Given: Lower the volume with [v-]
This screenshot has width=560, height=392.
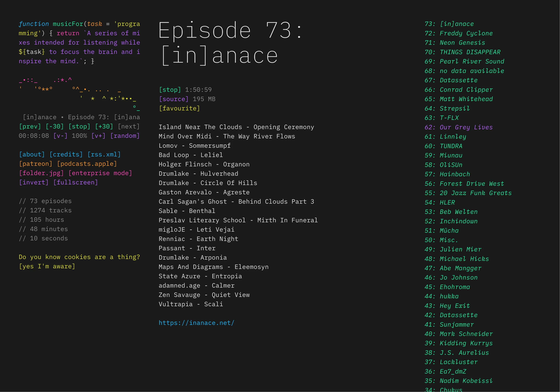Looking at the screenshot, I should point(60,136).
